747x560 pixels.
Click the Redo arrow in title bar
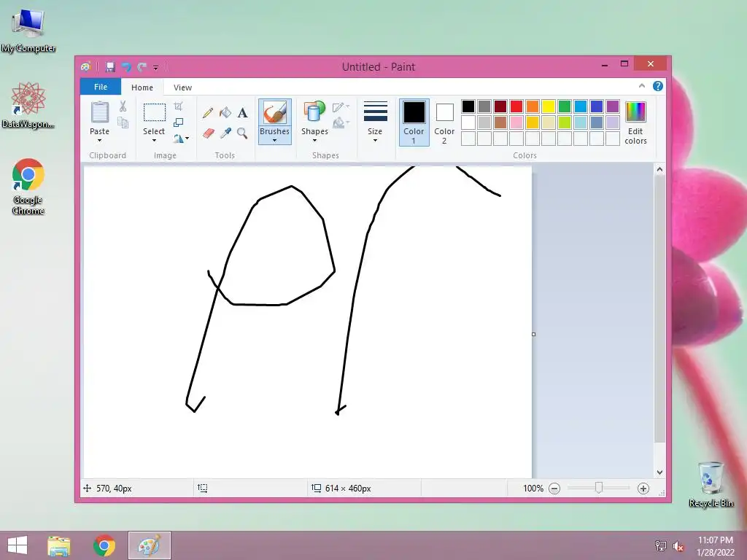142,67
